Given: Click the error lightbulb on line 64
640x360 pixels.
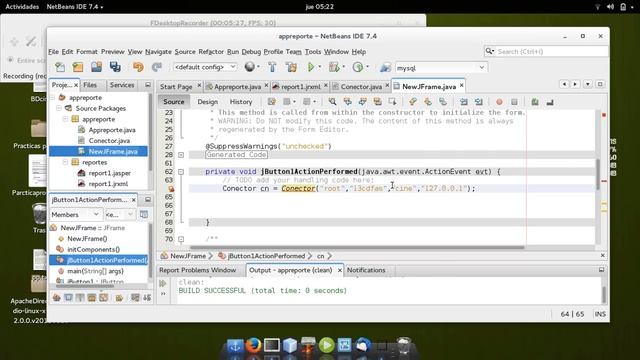Looking at the screenshot, I should (171, 189).
